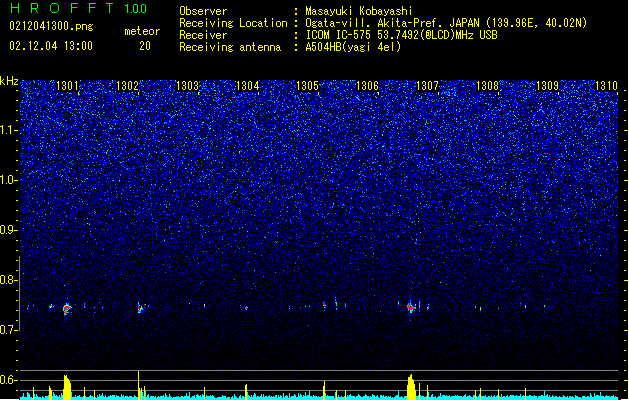
Task: Click the Ogata-vill. Akita-Pref. JAPAN location text
Action: [392, 23]
